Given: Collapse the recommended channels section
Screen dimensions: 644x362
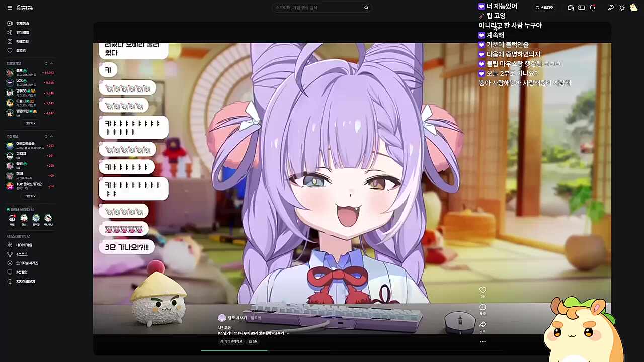Looking at the screenshot, I should point(51,136).
